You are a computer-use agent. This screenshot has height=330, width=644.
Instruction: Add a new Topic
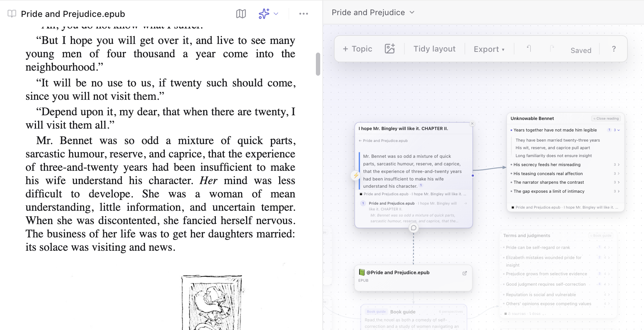coord(357,49)
